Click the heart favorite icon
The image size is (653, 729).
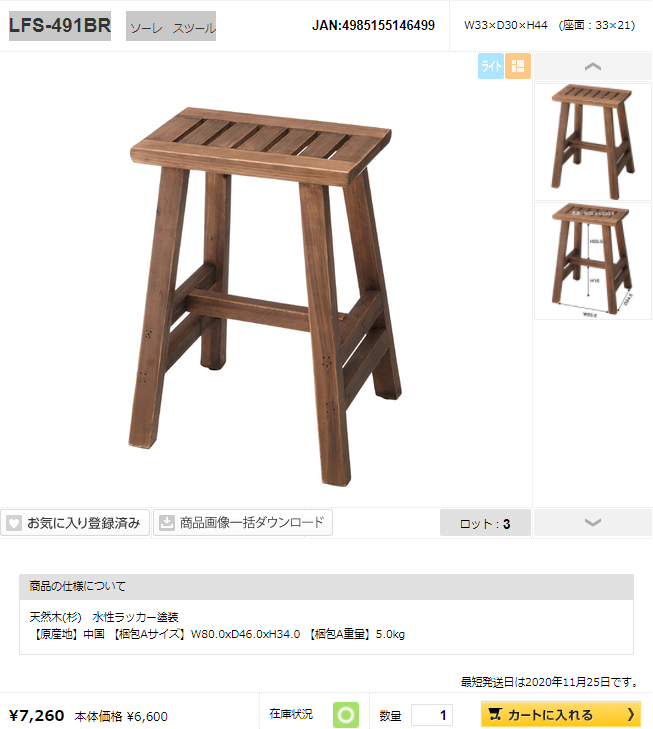[x=14, y=523]
